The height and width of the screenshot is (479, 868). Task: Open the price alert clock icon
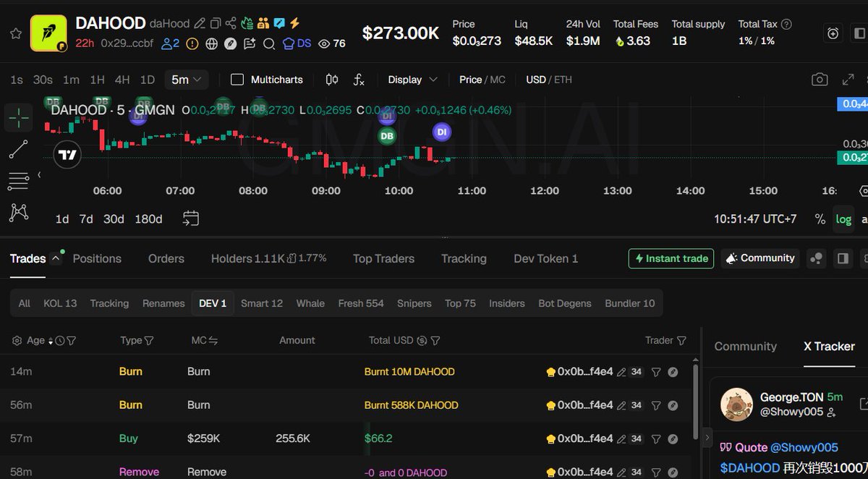pos(833,33)
